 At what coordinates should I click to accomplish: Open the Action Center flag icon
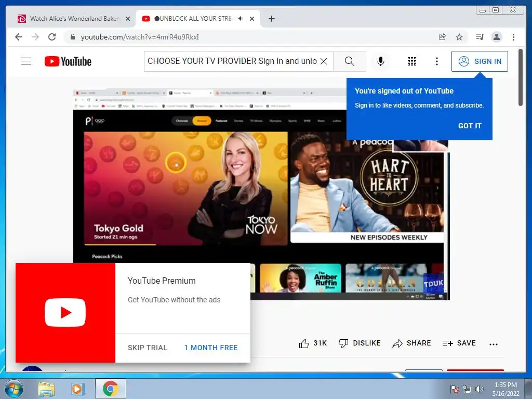click(455, 389)
